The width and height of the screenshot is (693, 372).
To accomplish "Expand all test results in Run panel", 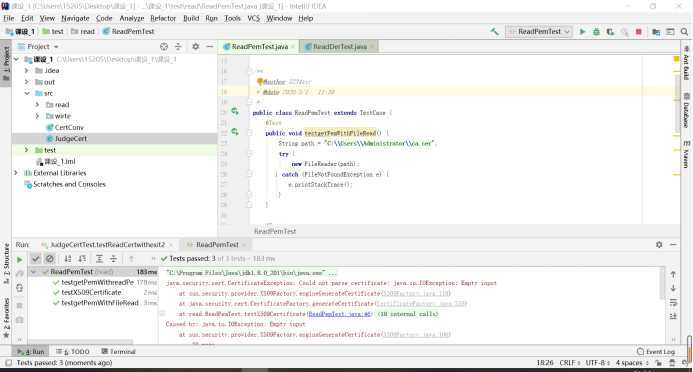I will [99, 259].
